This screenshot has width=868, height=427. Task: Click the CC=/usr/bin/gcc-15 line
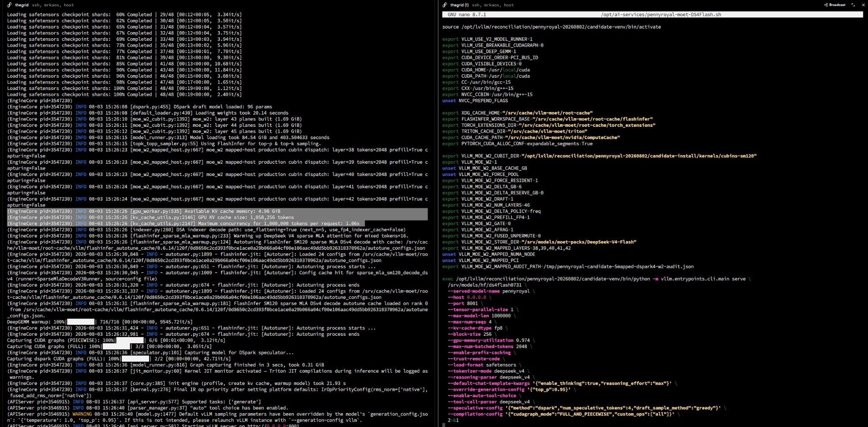[x=476, y=82]
